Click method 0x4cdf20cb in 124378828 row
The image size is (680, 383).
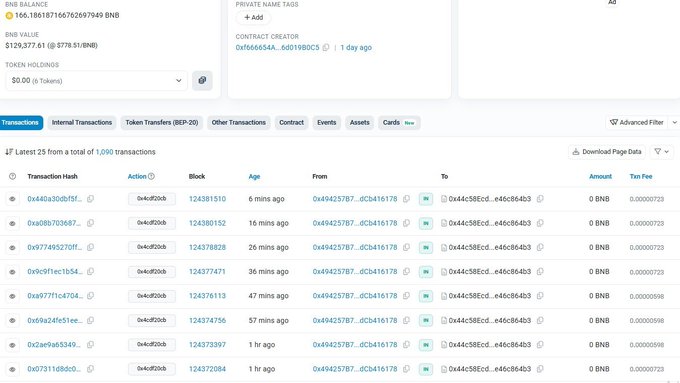point(152,247)
